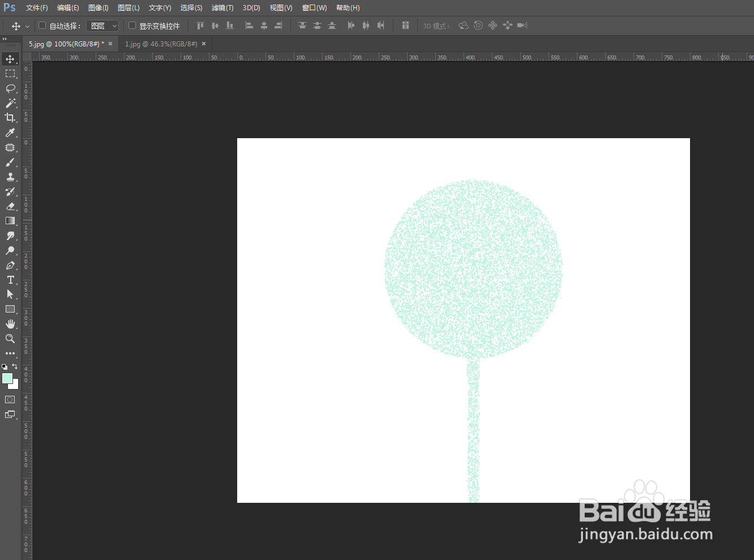Screen dimensions: 754x560
Task: Click the 3D camera zoom icon
Action: click(522, 25)
